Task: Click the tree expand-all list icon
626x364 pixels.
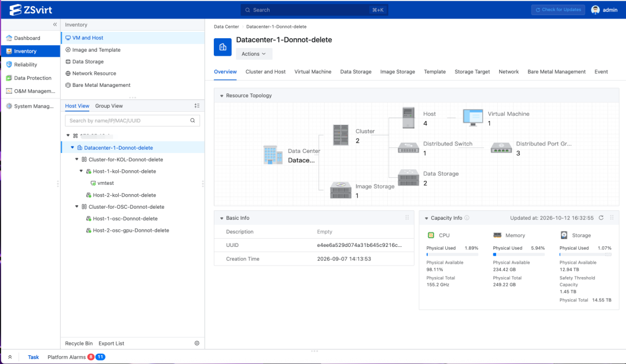Action: 197,105
